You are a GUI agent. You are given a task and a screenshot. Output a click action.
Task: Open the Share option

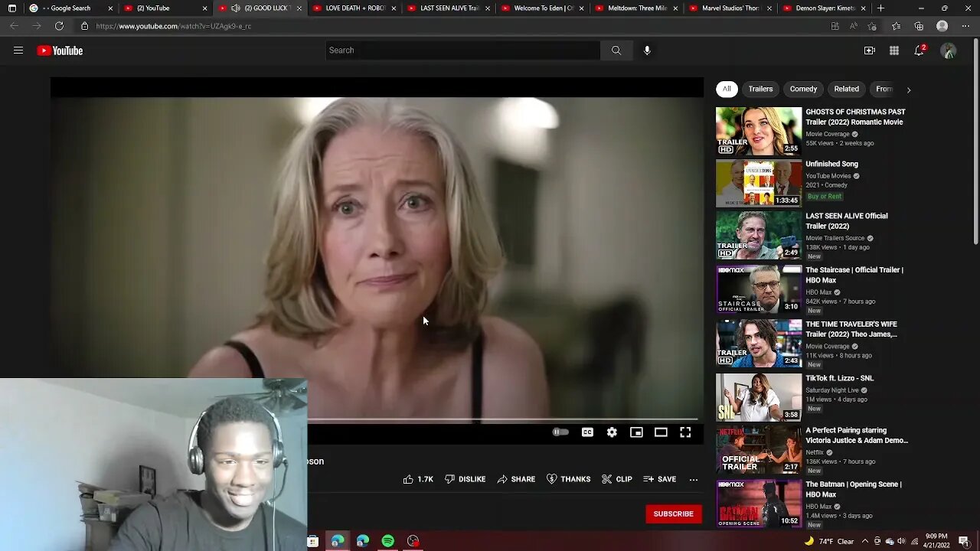pyautogui.click(x=516, y=479)
